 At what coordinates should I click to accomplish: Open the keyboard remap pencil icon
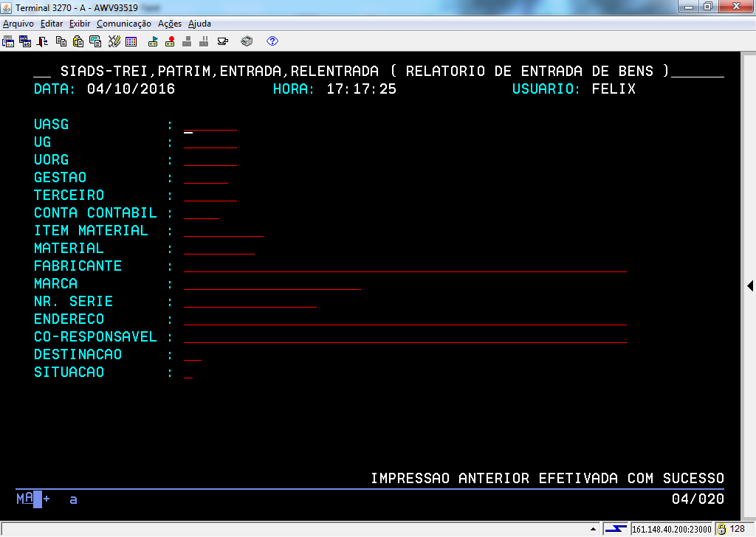click(114, 41)
